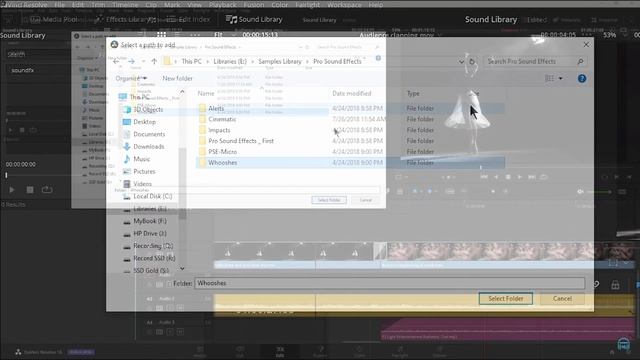
Task: Click the Downloads arrow icon in navigation pane
Action: pyautogui.click(x=127, y=147)
